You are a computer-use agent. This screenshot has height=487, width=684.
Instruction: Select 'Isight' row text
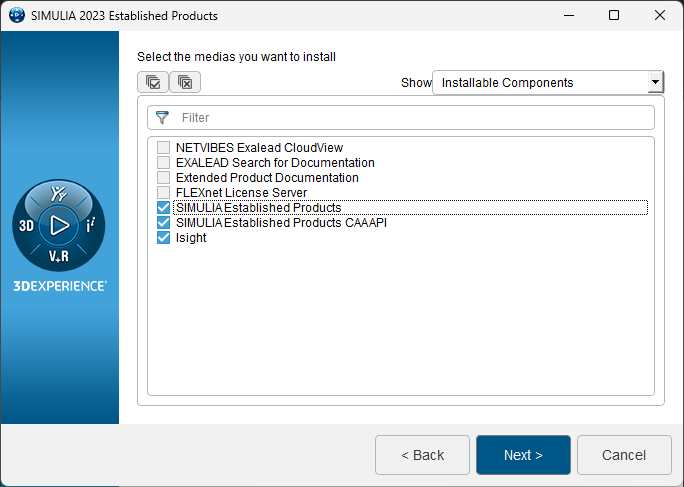191,238
